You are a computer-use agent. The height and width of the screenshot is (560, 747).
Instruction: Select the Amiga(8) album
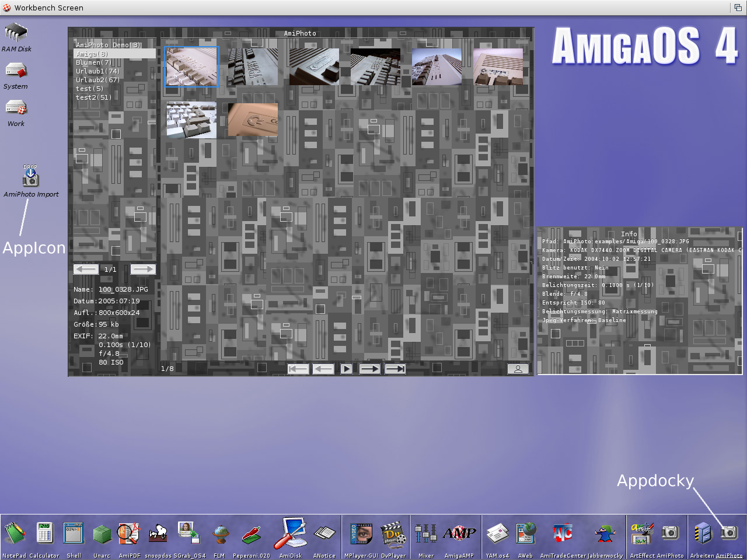tap(114, 54)
